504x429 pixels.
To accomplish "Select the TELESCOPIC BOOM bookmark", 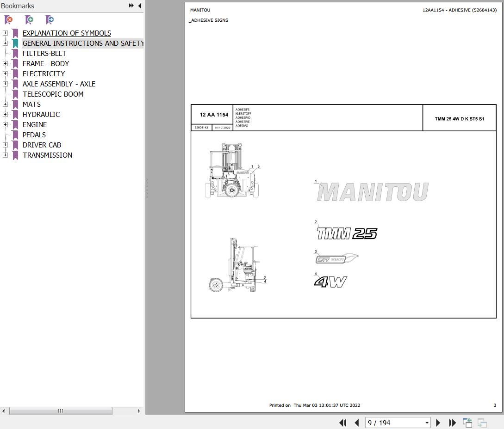I will [53, 94].
